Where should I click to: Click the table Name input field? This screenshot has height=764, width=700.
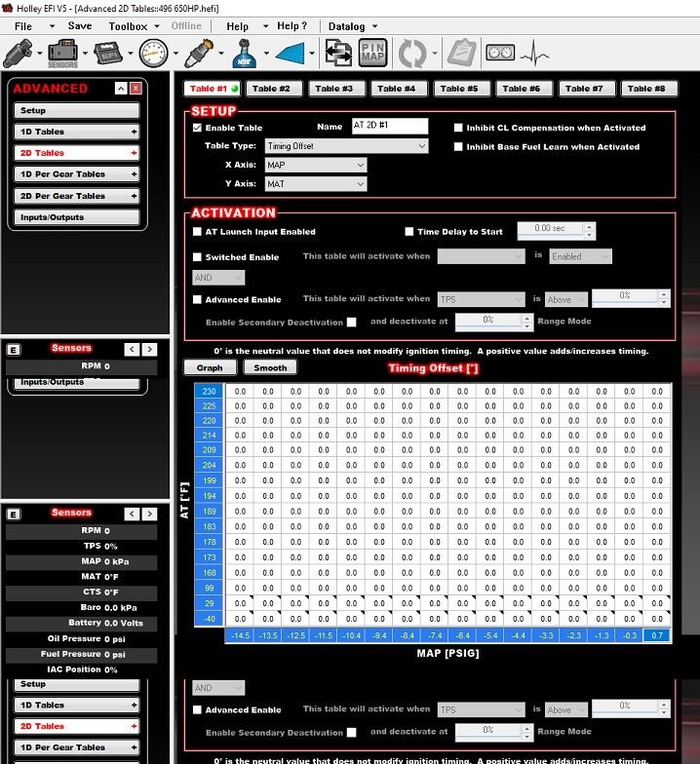click(x=390, y=127)
